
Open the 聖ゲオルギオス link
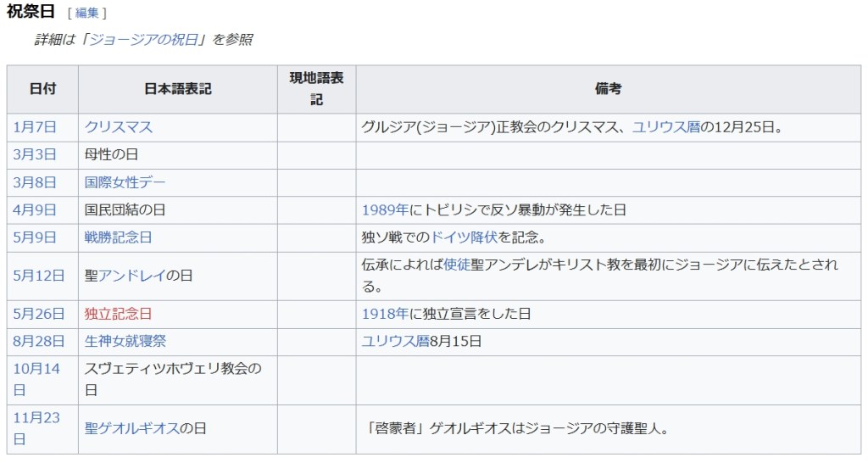pos(131,428)
